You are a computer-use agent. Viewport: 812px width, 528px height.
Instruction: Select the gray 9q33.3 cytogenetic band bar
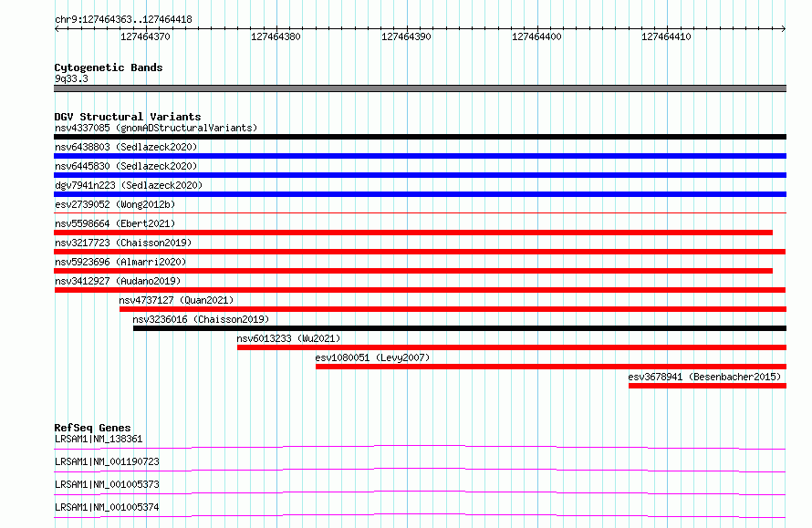pos(420,88)
